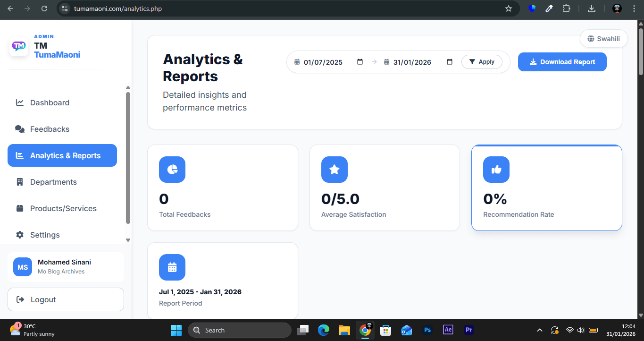Screen dimensions: 644x341
Task: Click the pie chart icon on Total Feedbacks card
Action: tap(172, 169)
